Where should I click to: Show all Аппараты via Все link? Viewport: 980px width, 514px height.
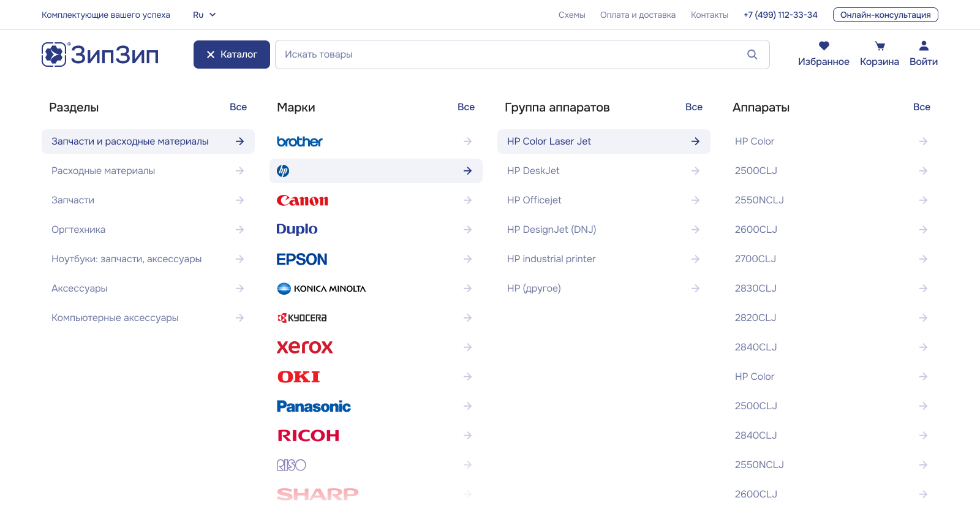pyautogui.click(x=922, y=107)
